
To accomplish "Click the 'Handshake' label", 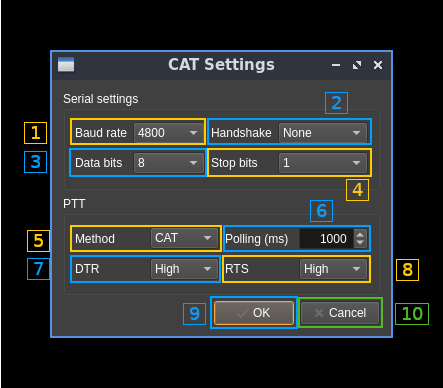I will 241,133.
